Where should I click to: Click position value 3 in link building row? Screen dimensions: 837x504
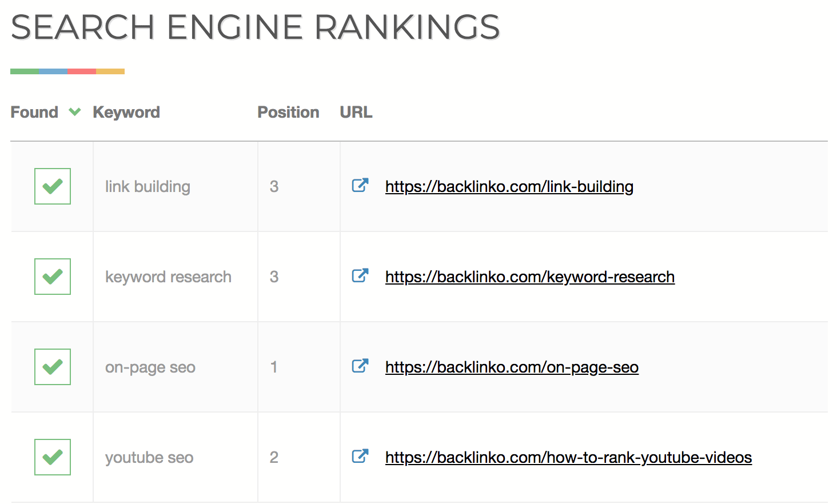(x=274, y=186)
